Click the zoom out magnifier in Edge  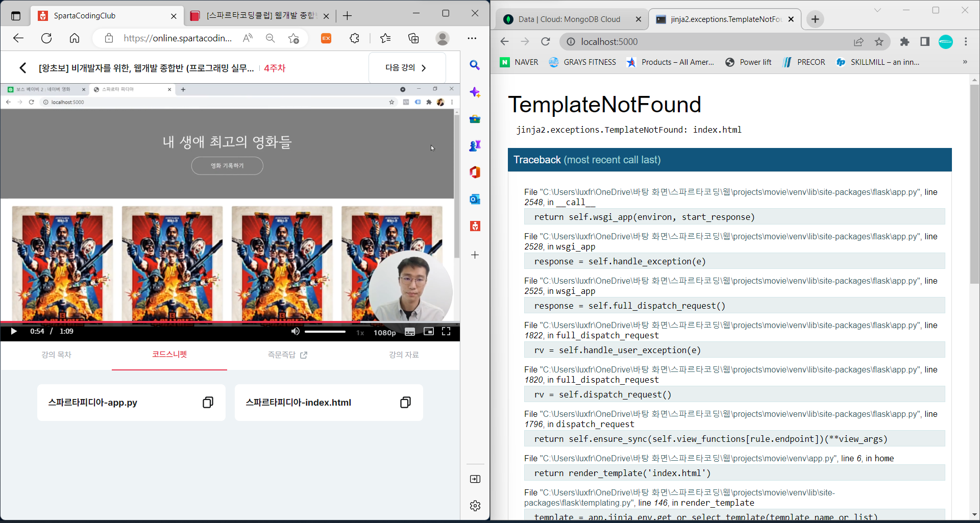tap(270, 38)
